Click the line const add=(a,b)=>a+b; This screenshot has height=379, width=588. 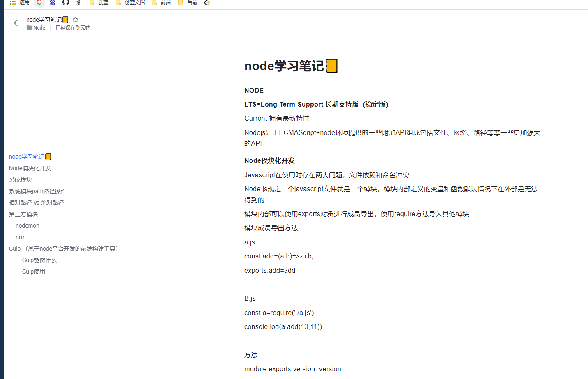(279, 256)
